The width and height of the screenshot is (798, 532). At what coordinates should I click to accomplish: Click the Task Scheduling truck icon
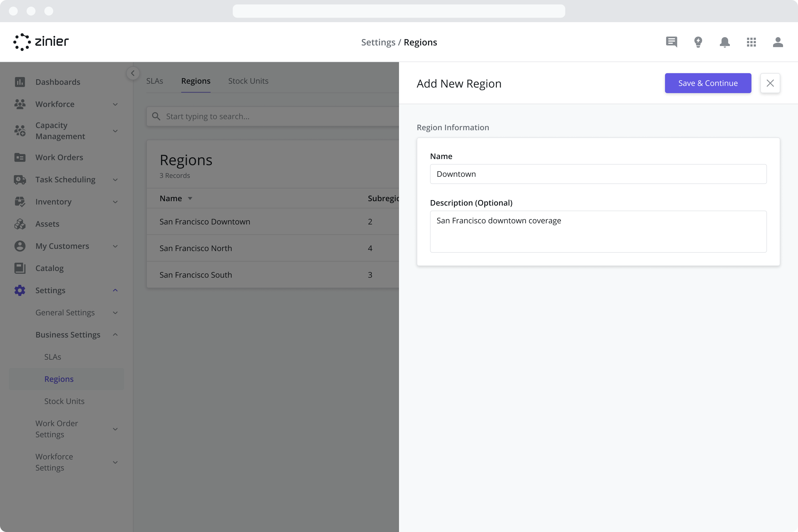(x=20, y=180)
